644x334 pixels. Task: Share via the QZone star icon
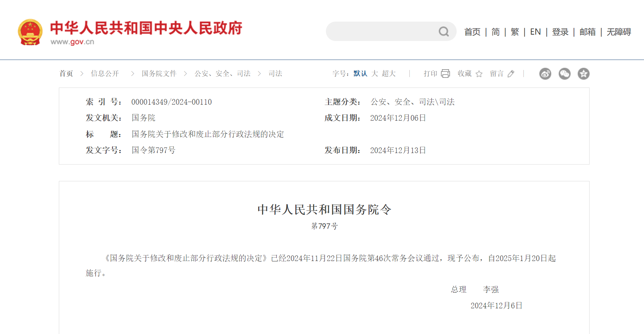coord(584,74)
